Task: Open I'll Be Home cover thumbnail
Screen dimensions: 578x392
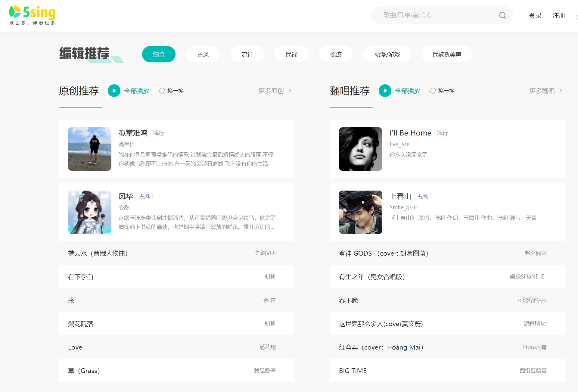Action: pyautogui.click(x=361, y=149)
